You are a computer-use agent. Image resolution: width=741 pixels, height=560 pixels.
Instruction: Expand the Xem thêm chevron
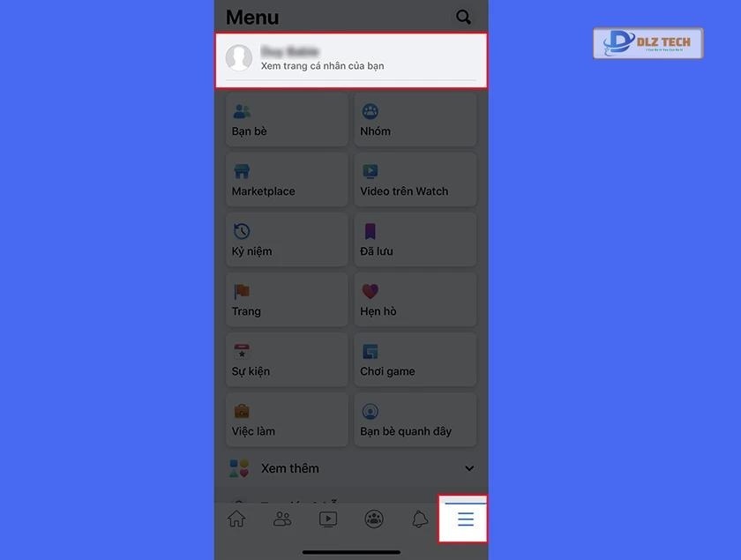469,468
